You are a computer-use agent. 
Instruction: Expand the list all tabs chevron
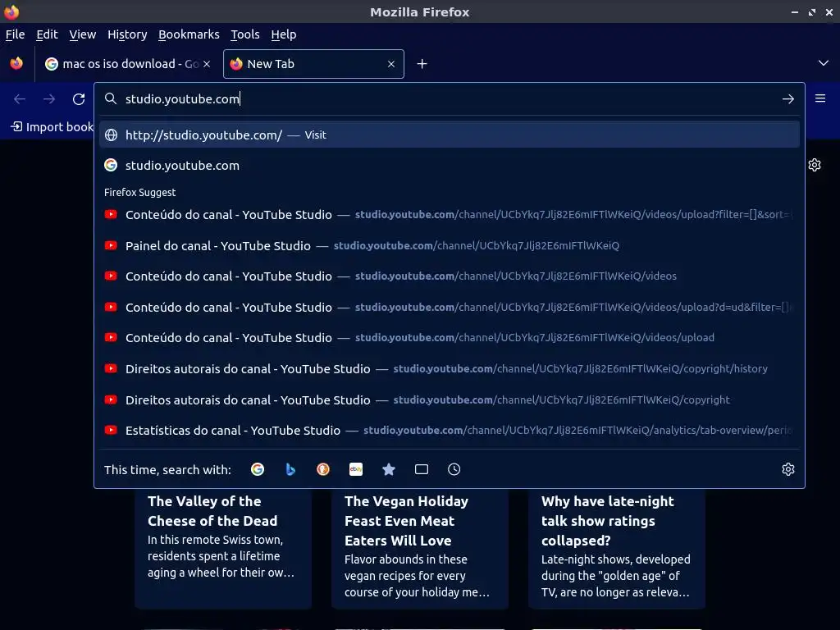[824, 63]
